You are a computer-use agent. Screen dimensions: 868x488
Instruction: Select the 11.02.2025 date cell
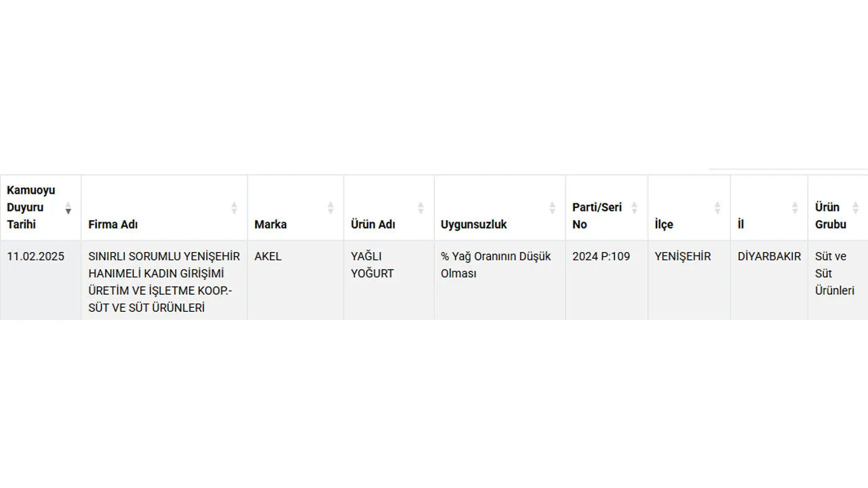[x=35, y=257]
